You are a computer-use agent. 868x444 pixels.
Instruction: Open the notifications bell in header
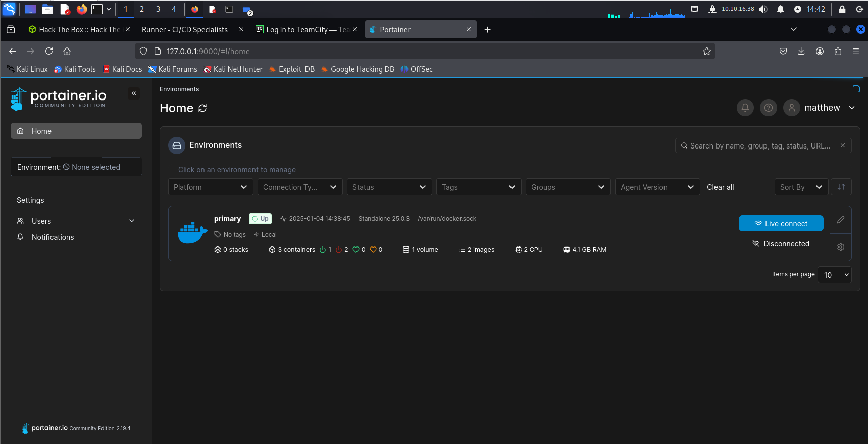point(745,108)
